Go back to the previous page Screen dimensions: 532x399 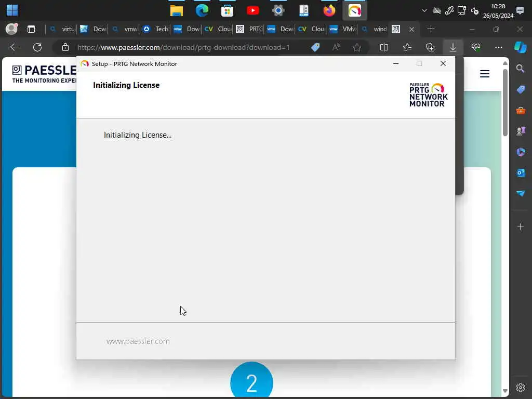(x=15, y=47)
